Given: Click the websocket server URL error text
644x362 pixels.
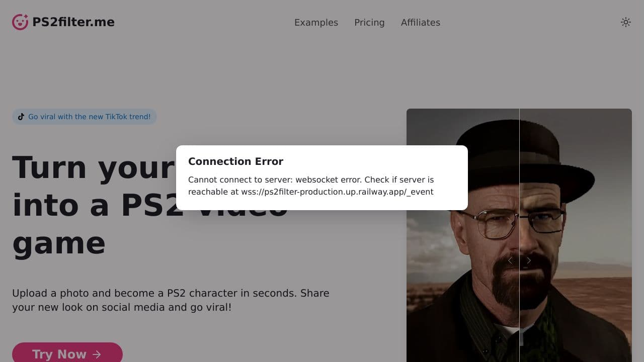Looking at the screenshot, I should pyautogui.click(x=311, y=186).
